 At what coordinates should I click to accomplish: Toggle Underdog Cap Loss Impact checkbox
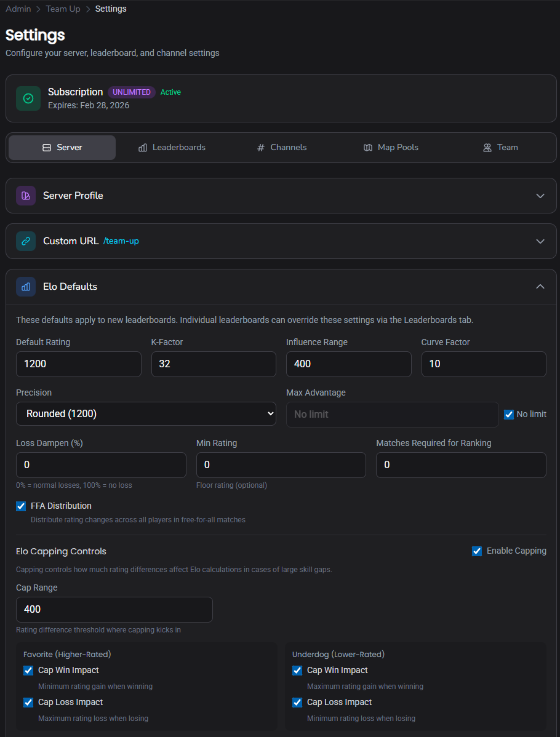pyautogui.click(x=297, y=703)
